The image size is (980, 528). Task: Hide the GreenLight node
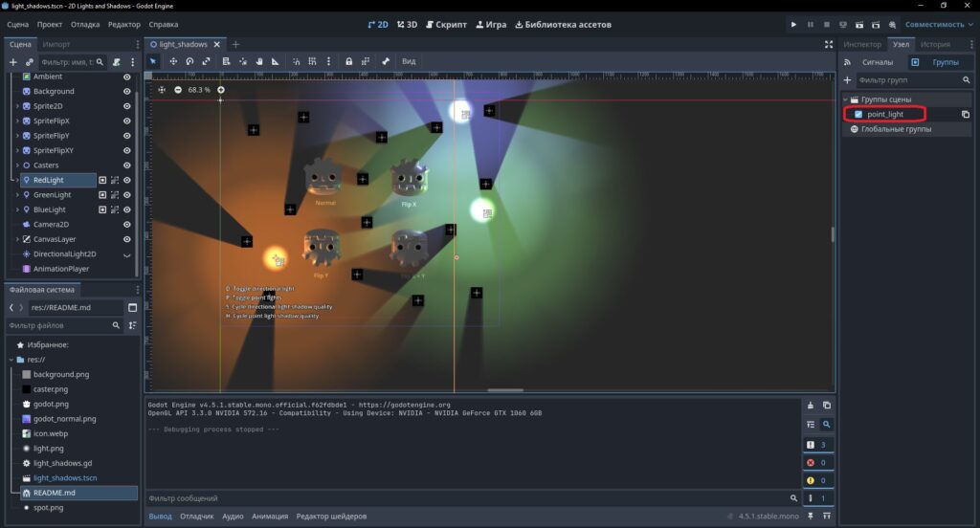[x=127, y=195]
